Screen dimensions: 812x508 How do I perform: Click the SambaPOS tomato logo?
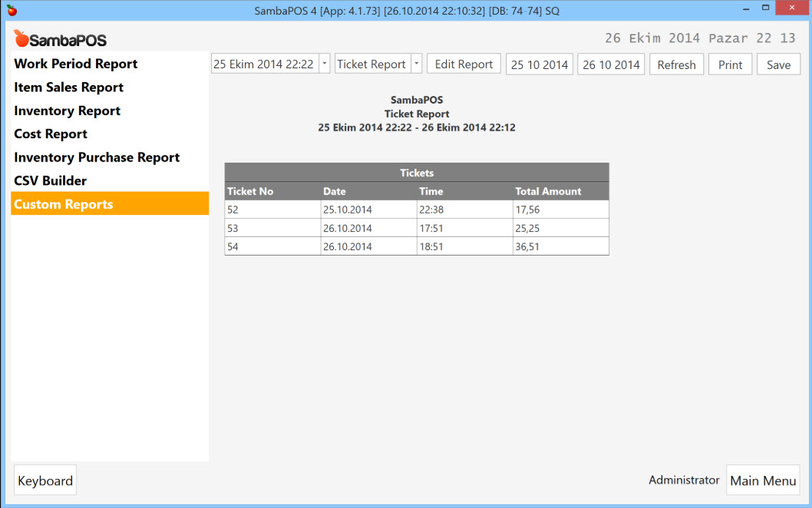(21, 39)
